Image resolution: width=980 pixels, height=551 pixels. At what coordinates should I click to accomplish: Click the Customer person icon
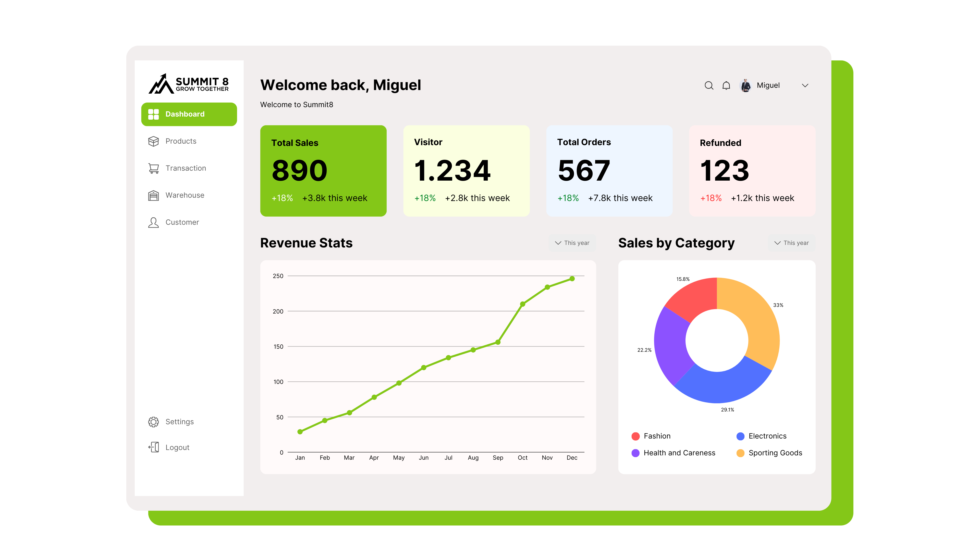point(153,222)
